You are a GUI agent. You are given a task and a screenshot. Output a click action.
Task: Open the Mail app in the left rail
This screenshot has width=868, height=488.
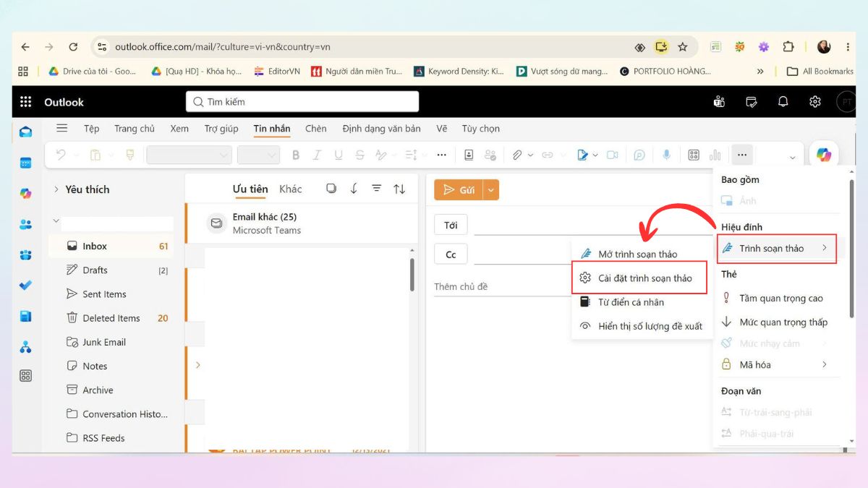[26, 132]
